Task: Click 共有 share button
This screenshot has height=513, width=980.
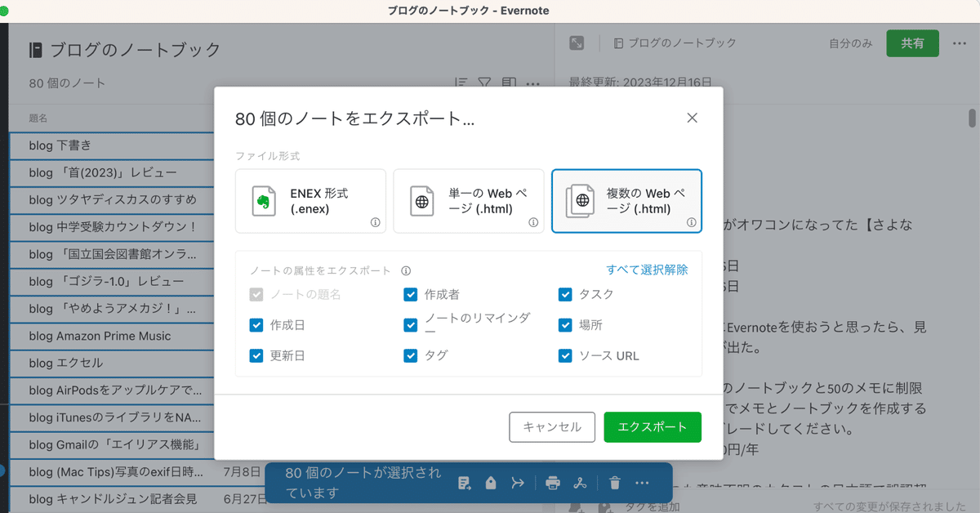Action: tap(912, 43)
